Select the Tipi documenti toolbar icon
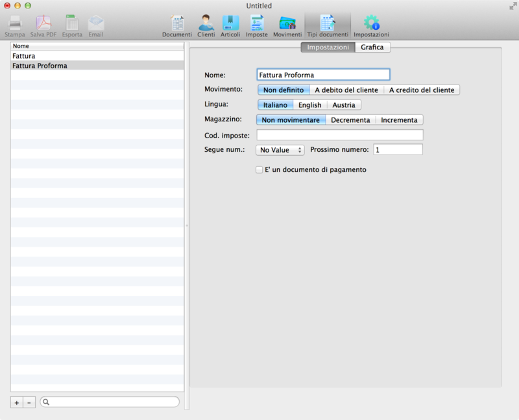 327,25
